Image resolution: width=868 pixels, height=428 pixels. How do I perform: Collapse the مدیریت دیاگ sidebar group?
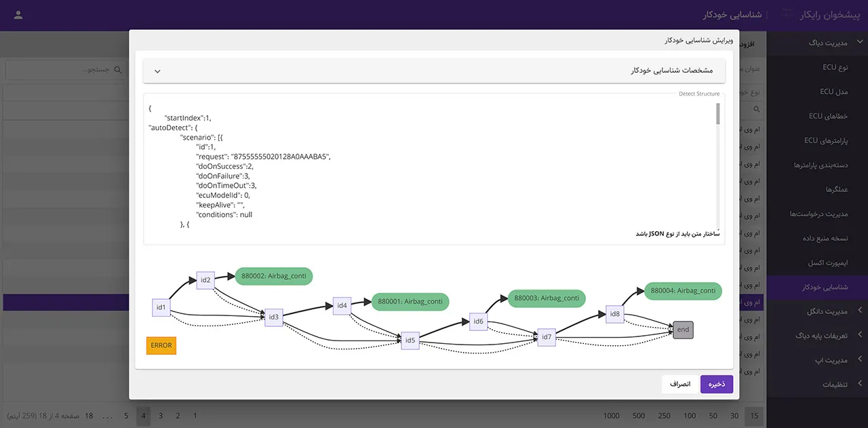coord(861,43)
